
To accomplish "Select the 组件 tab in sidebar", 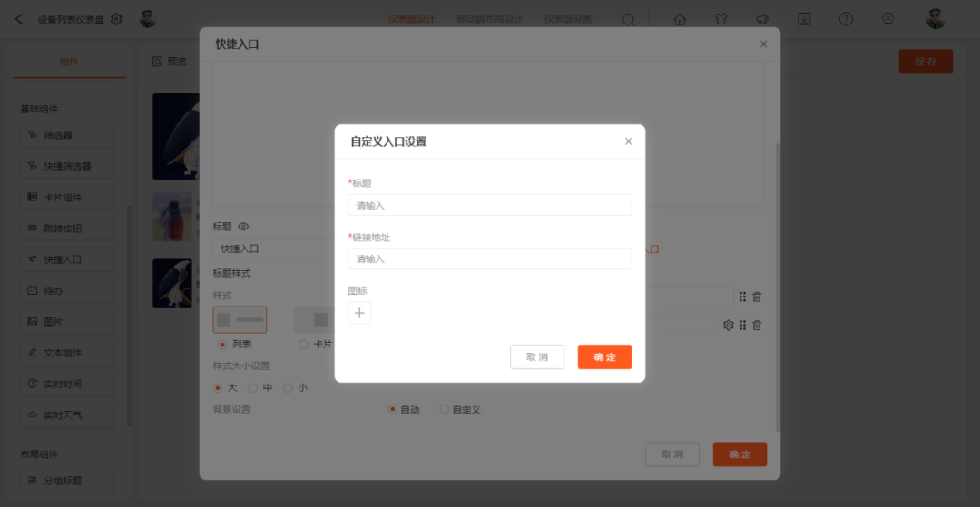I will pyautogui.click(x=69, y=61).
